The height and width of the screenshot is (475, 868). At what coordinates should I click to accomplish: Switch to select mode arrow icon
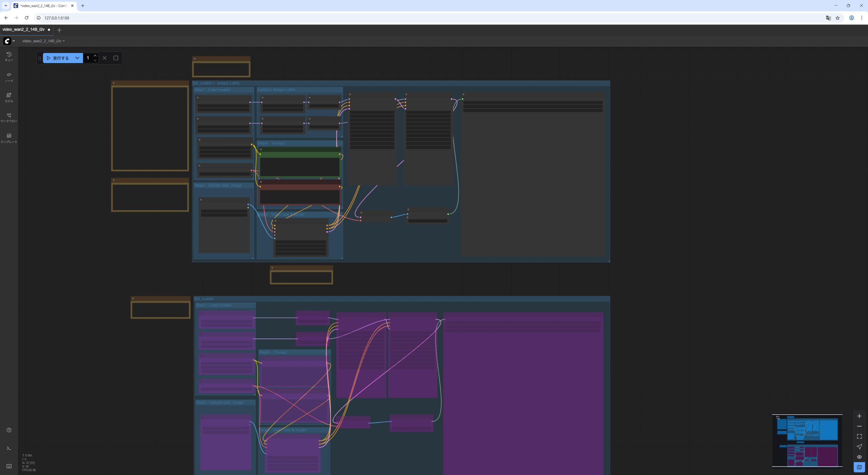[x=859, y=447]
